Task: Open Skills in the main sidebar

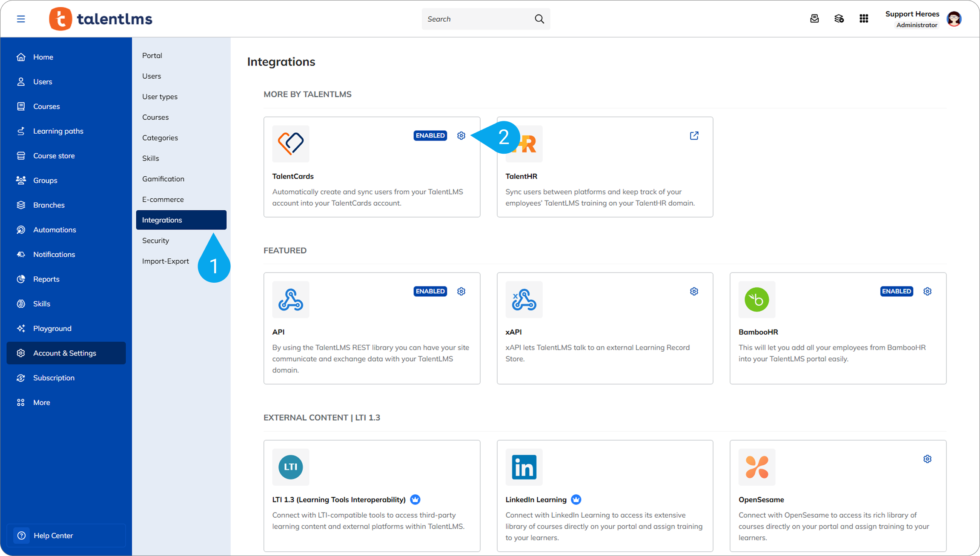Action: click(x=66, y=304)
